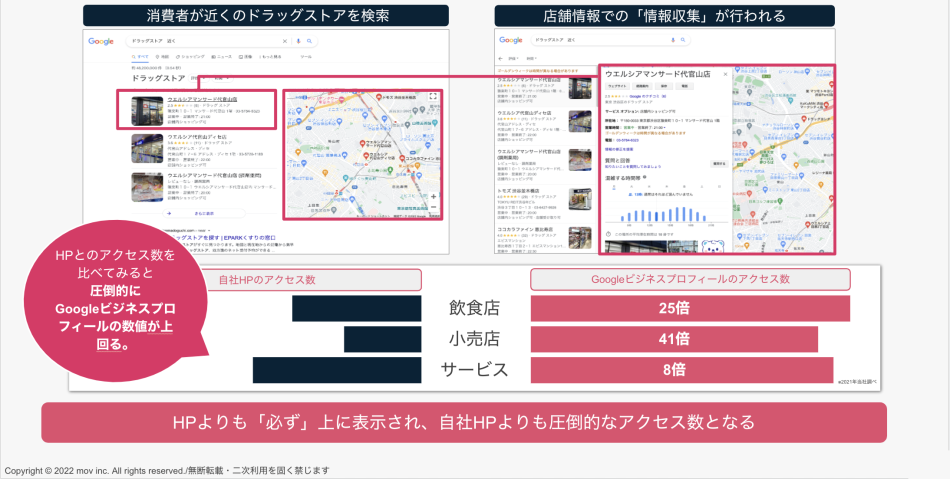Expand the 時間 filter beside the back arrow
The height and width of the screenshot is (479, 950).
point(535,59)
